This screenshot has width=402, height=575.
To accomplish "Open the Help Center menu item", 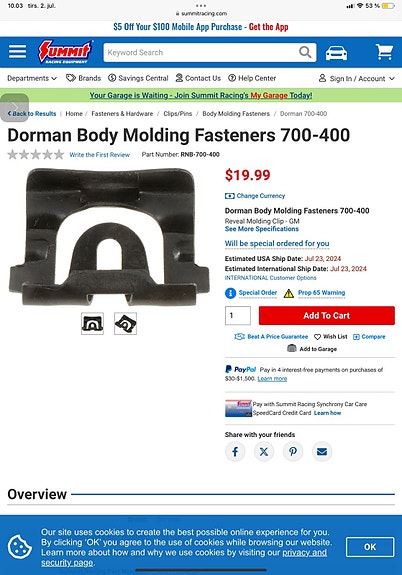I will tap(252, 78).
